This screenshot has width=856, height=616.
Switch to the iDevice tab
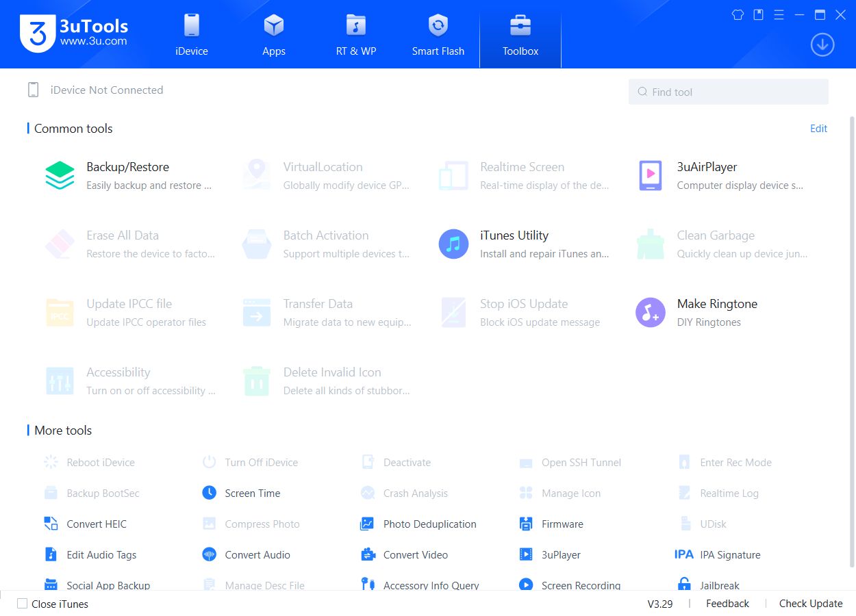click(x=192, y=34)
